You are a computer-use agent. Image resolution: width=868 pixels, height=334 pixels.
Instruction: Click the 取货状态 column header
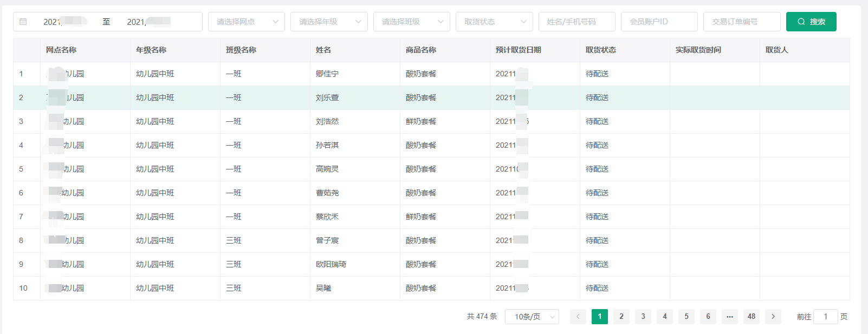[600, 50]
